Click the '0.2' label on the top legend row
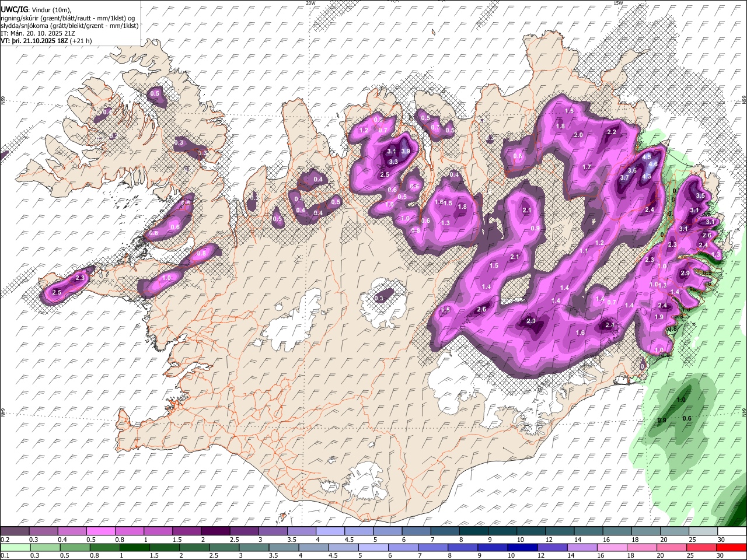 point(5,540)
